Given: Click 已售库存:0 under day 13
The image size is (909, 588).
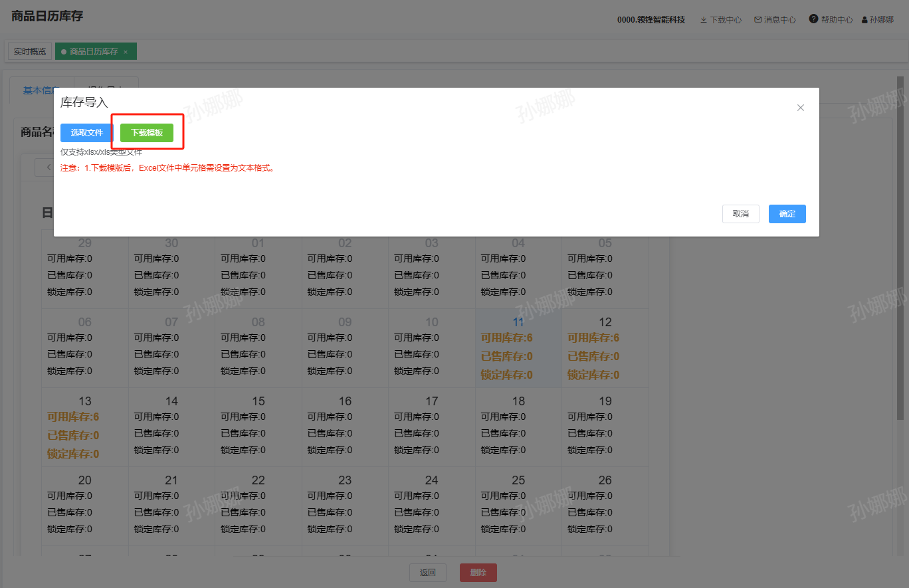Looking at the screenshot, I should (73, 435).
